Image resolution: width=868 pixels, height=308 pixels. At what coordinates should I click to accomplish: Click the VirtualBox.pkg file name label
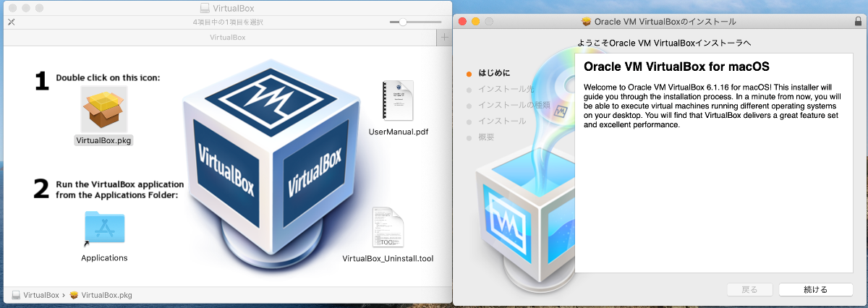pyautogui.click(x=104, y=140)
